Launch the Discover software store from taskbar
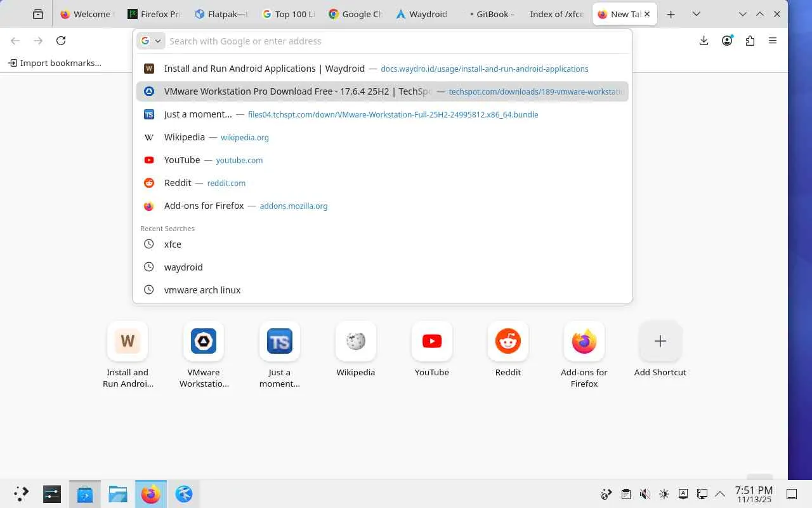Image resolution: width=812 pixels, height=508 pixels. [x=85, y=494]
